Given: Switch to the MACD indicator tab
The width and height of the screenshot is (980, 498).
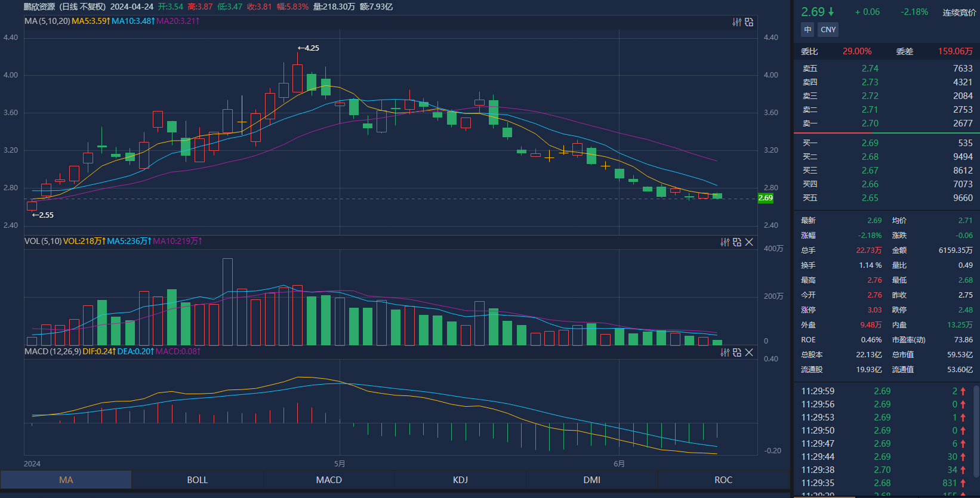Looking at the screenshot, I should (x=329, y=480).
